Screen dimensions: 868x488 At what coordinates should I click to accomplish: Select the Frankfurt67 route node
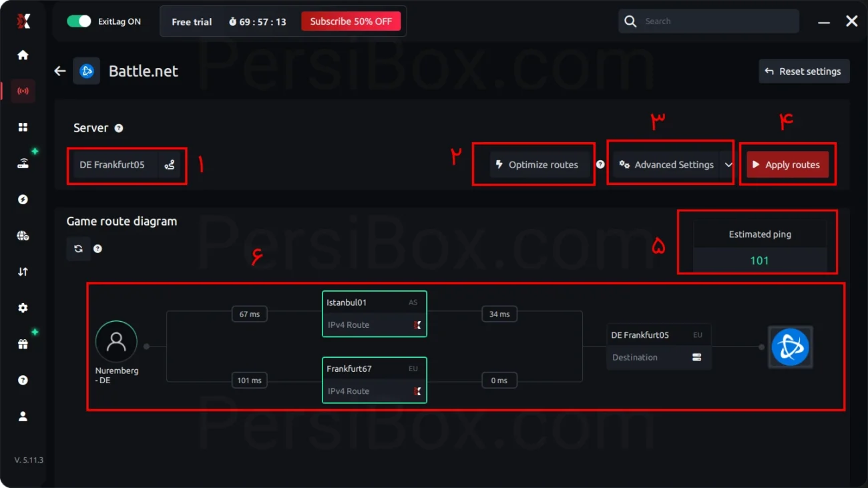tap(374, 380)
